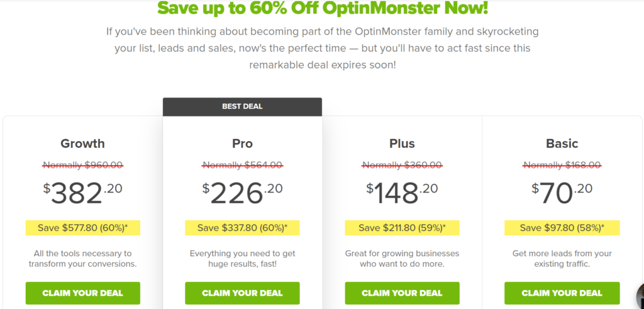Open the chat widget at bottom corner
The image size is (644, 309).
[x=640, y=296]
